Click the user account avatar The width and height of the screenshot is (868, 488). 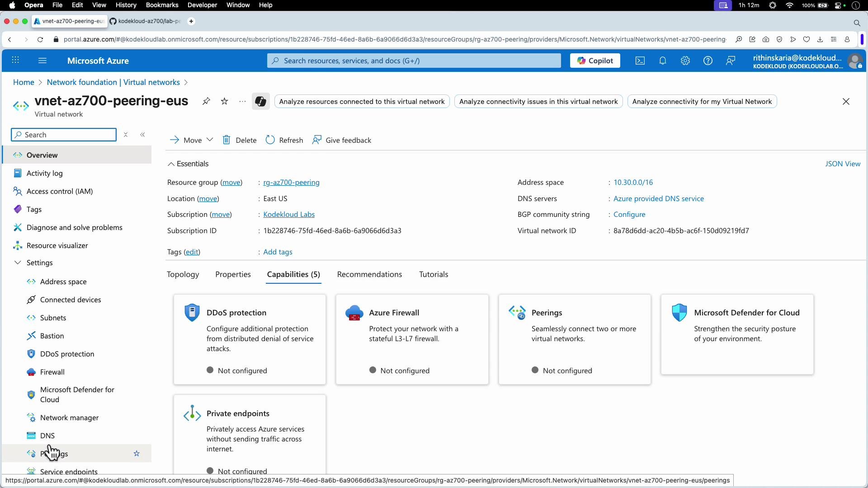click(x=855, y=61)
